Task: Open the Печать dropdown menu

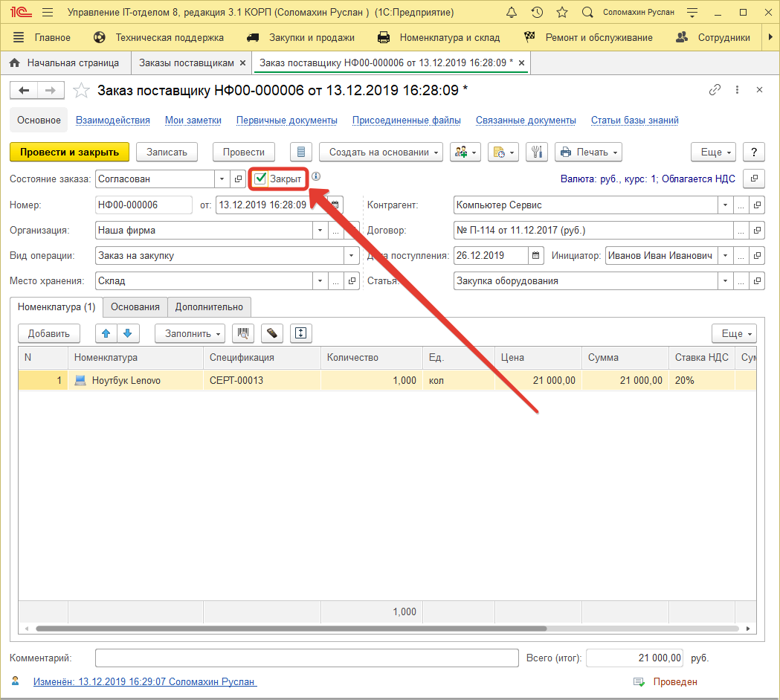Action: pyautogui.click(x=588, y=152)
